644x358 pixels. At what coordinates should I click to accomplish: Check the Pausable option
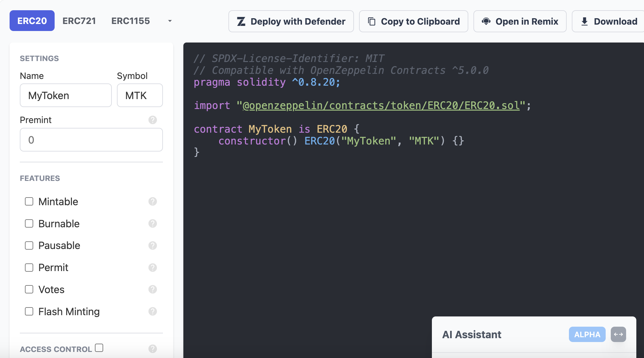pyautogui.click(x=29, y=245)
